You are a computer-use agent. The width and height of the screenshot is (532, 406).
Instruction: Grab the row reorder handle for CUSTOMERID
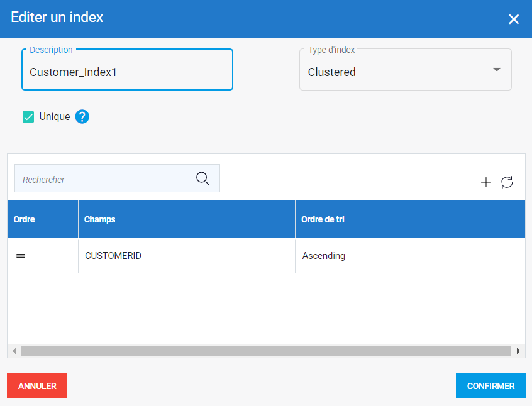coord(21,256)
